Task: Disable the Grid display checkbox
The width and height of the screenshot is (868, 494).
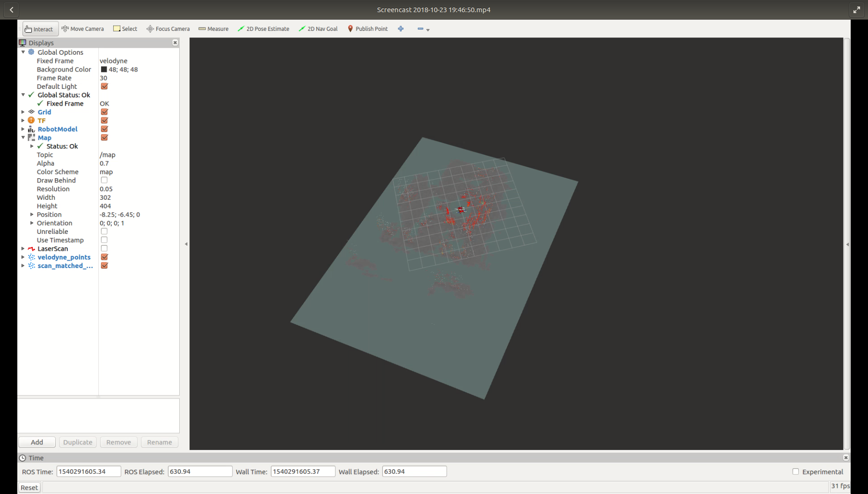Action: [x=104, y=112]
